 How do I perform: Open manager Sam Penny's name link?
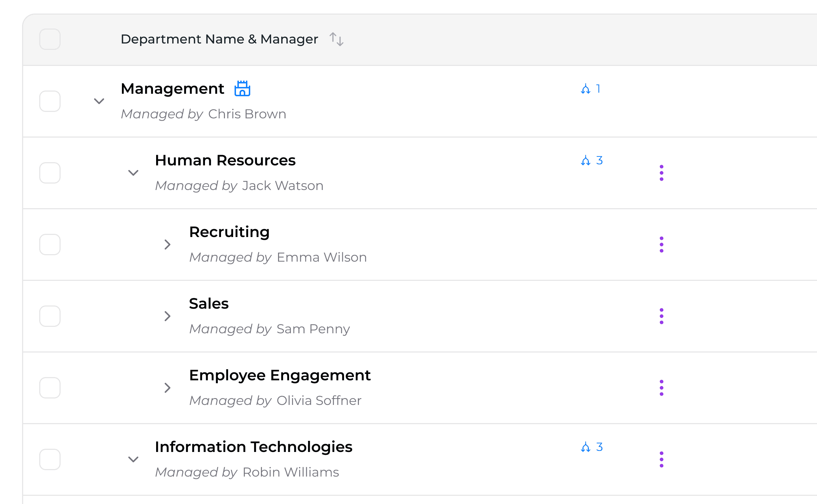[x=313, y=329]
